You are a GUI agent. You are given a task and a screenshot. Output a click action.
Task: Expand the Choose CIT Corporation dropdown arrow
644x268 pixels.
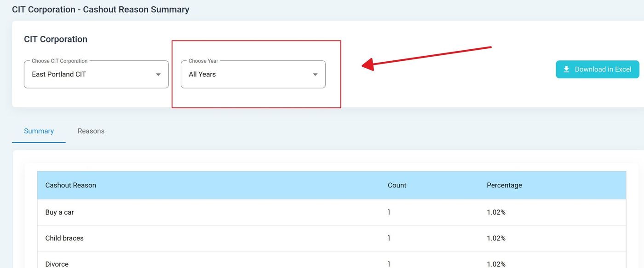[x=158, y=75]
